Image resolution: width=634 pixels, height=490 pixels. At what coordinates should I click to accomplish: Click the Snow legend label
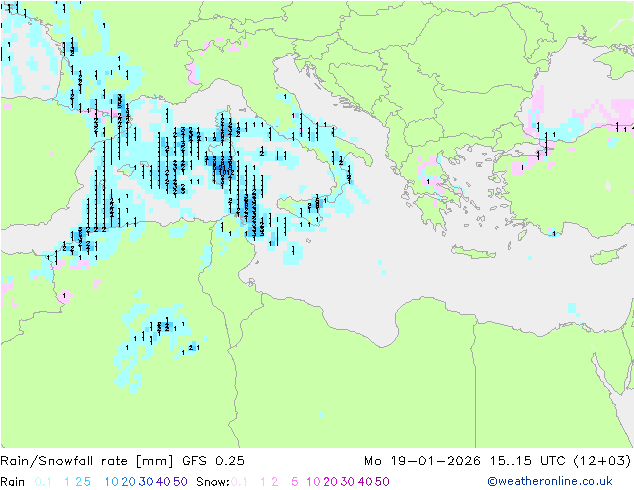211,481
